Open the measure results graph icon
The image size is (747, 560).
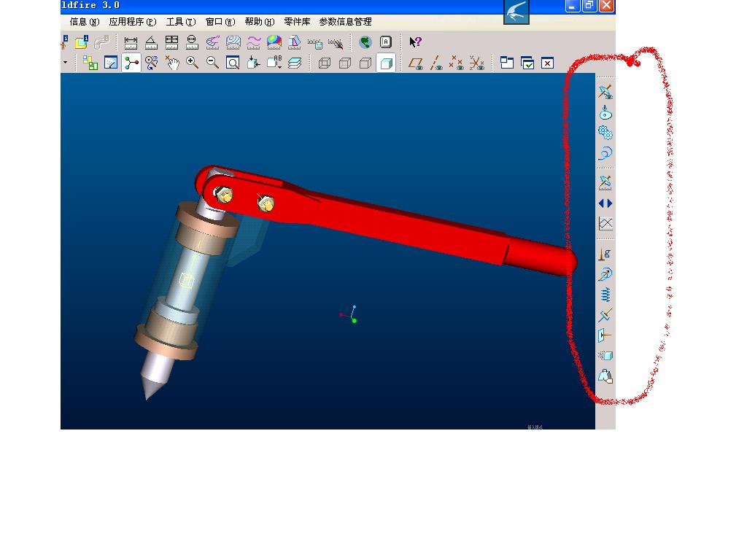pyautogui.click(x=605, y=223)
